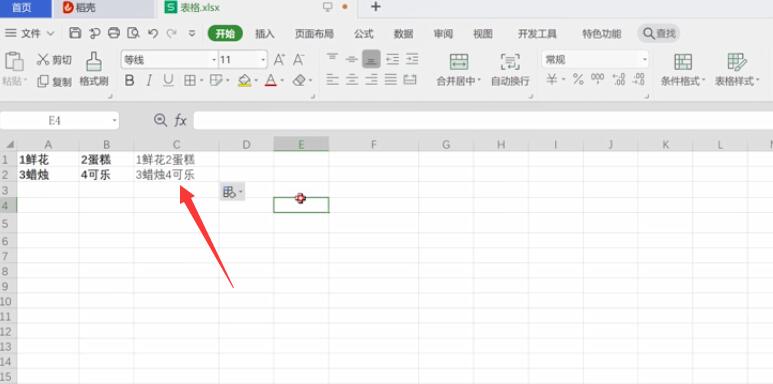Switch to 开始 ribbon tab
The width and height of the screenshot is (773, 384).
coord(225,34)
